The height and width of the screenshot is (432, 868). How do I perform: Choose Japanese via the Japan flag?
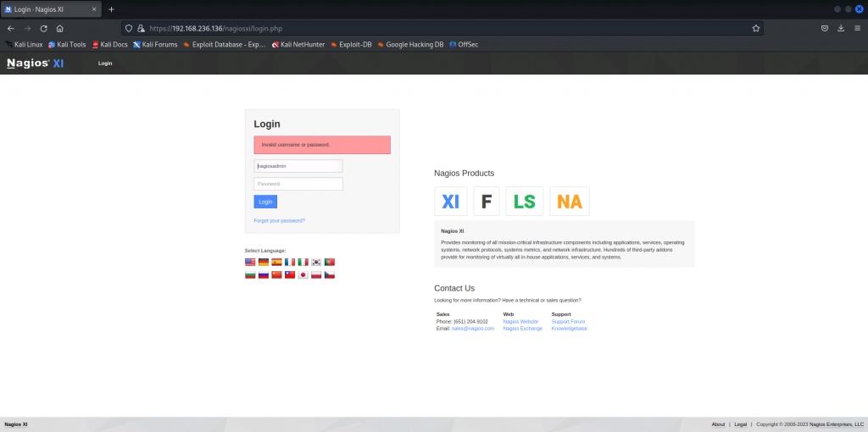tap(303, 275)
